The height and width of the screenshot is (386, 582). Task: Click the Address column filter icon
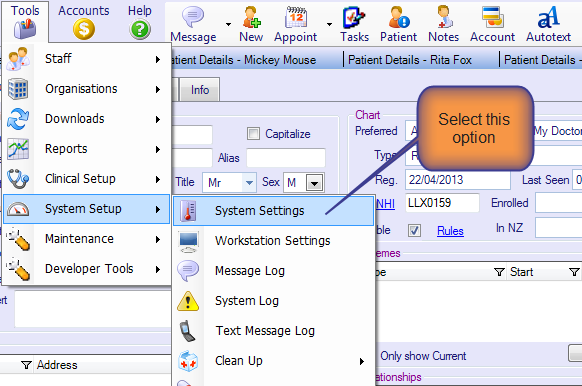26,365
